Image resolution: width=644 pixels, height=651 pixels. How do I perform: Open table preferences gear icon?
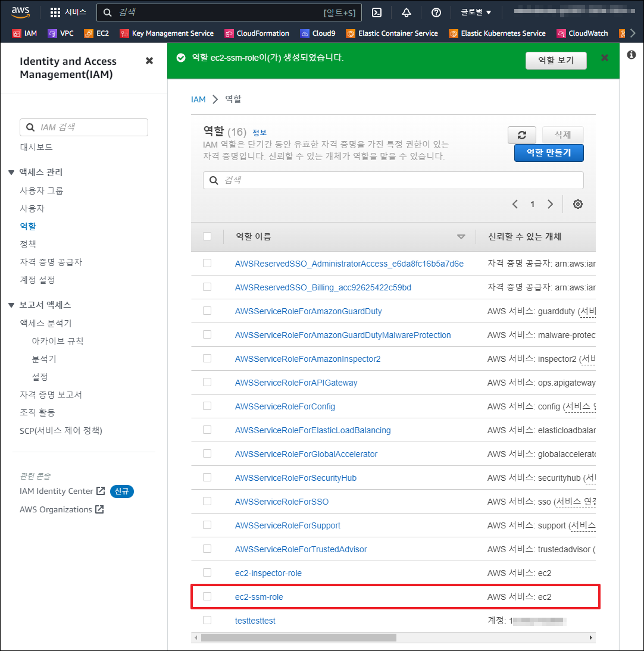(x=578, y=204)
